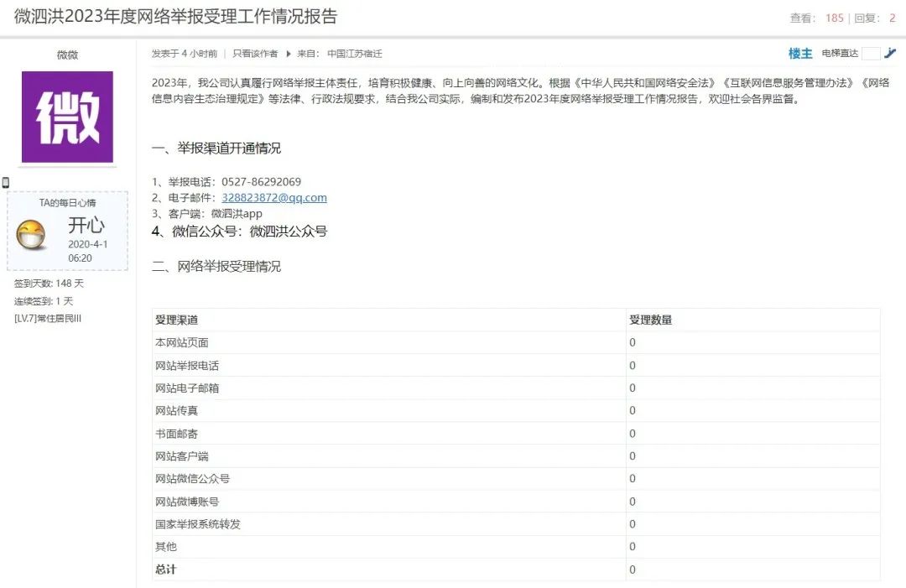
Task: Click the 总计 row label
Action: [x=166, y=570]
